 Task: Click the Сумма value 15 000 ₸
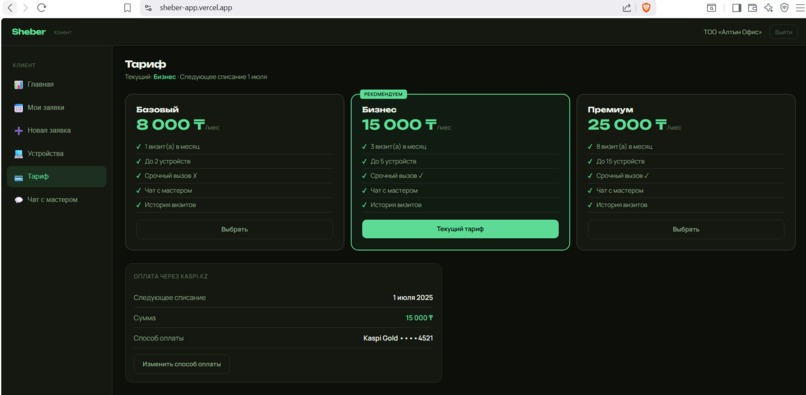point(419,318)
